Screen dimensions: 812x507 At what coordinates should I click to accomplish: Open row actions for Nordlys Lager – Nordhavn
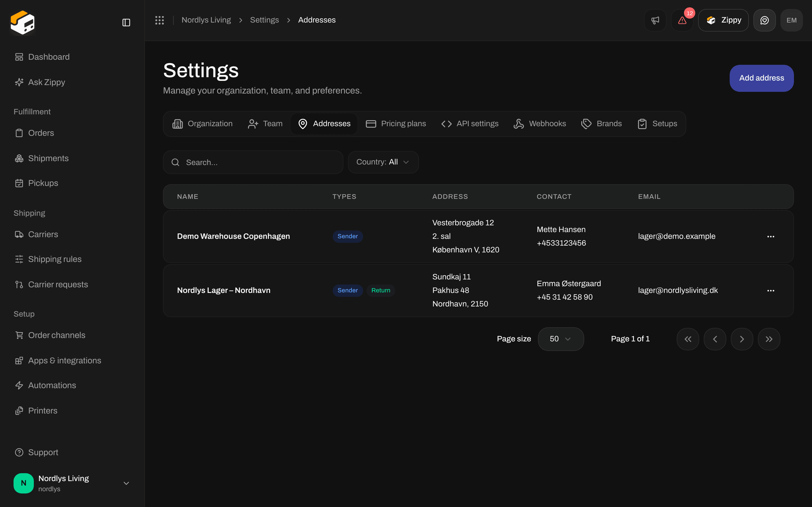pos(771,290)
